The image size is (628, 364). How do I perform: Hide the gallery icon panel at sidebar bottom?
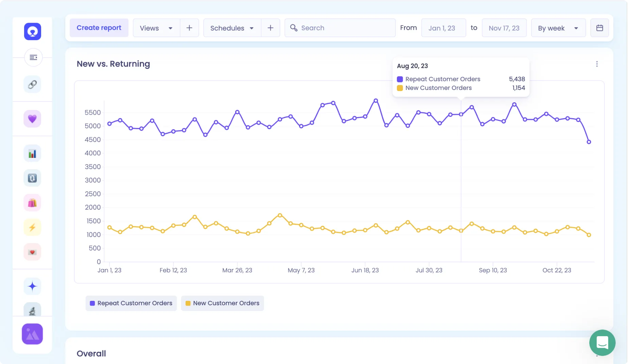tap(32, 334)
